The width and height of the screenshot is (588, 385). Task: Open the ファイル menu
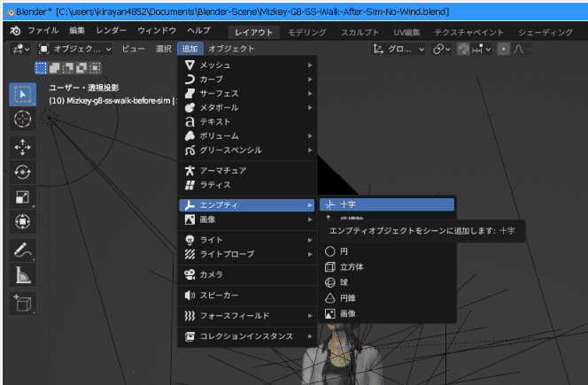point(43,31)
